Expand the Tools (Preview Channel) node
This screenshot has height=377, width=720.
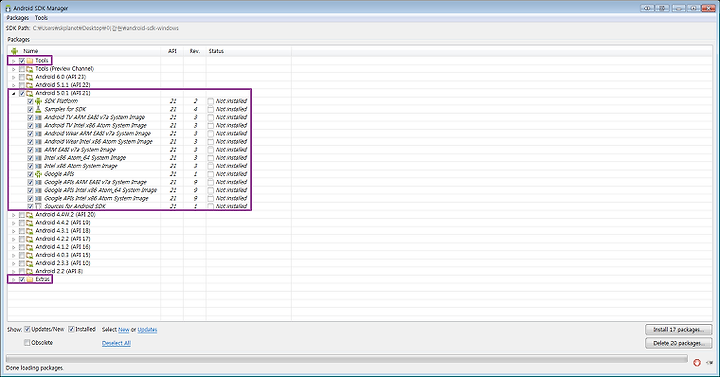(13, 69)
